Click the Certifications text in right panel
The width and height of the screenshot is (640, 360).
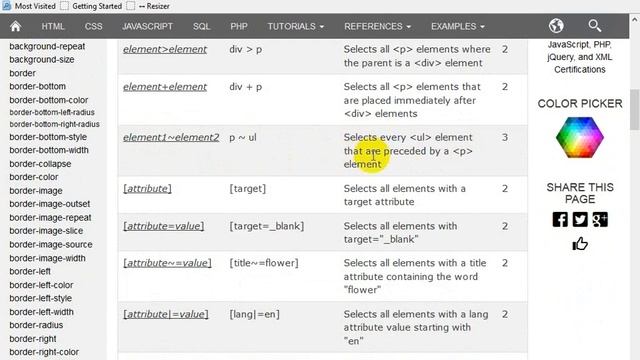(580, 70)
